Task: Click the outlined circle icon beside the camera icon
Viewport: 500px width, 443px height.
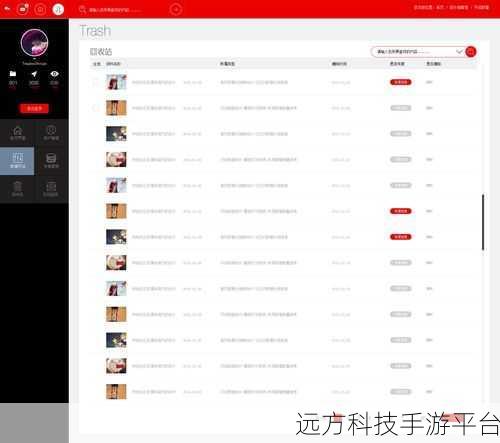Action: click(x=40, y=9)
